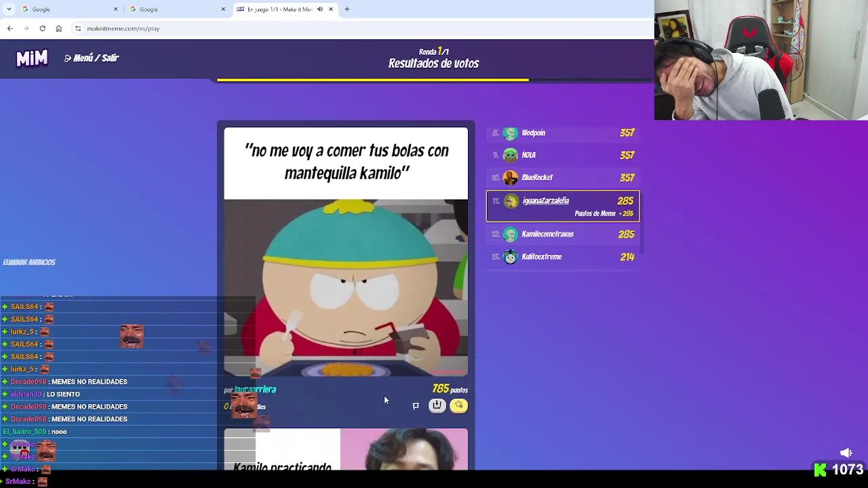The height and width of the screenshot is (488, 868).
Task: Click El_Saitro_505 nooo chat message
Action: (35, 432)
